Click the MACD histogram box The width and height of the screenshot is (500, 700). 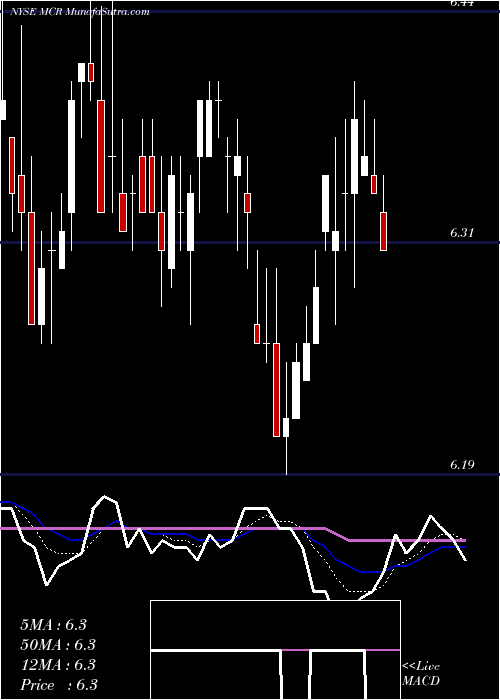tap(275, 650)
